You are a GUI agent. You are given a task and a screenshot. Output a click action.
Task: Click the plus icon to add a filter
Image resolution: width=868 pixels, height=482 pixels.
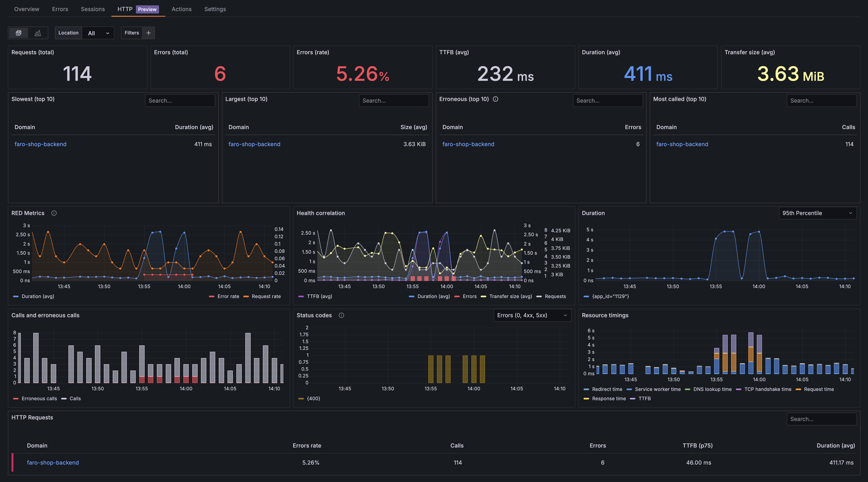pos(148,33)
